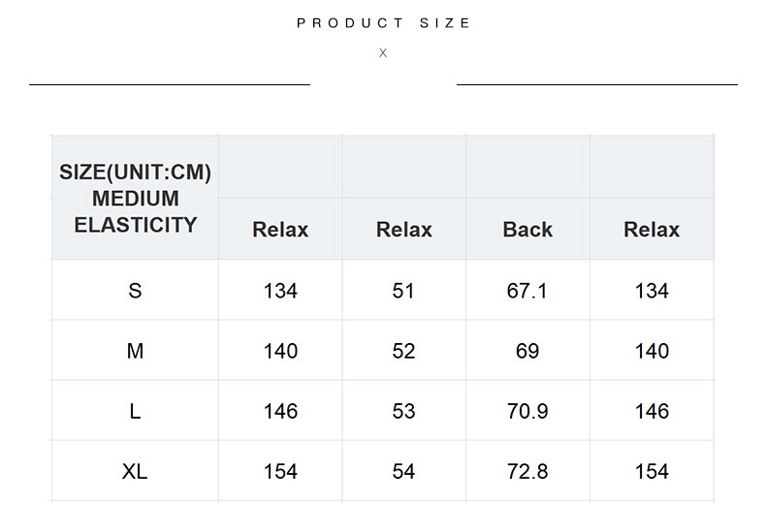Click the 67.1 back measurement cell
The height and width of the screenshot is (532, 766).
pos(527,291)
